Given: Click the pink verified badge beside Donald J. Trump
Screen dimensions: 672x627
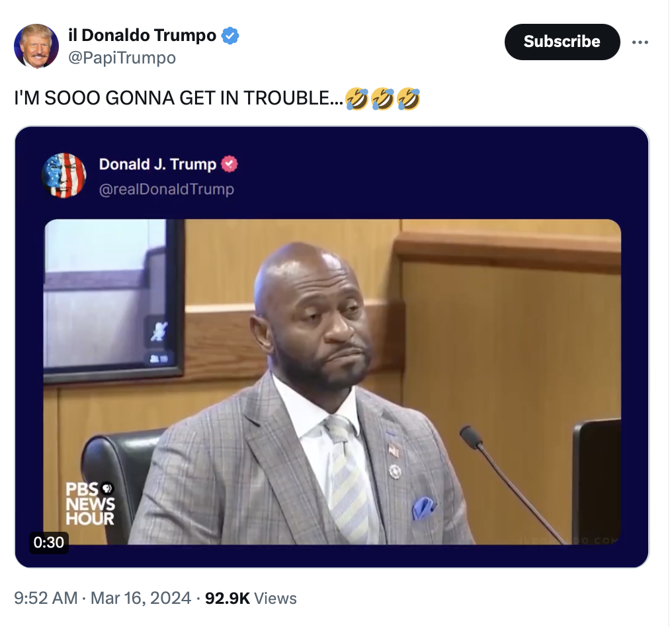Looking at the screenshot, I should [x=230, y=164].
